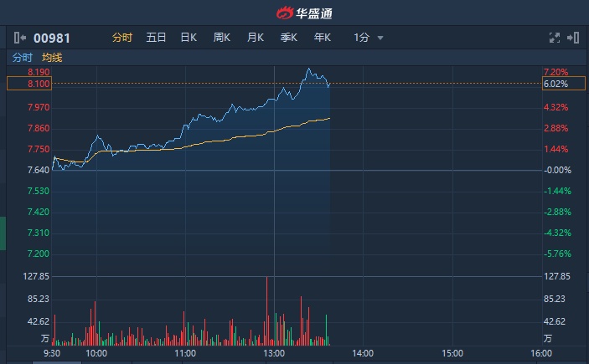Switch to the 五日 chart tab

click(156, 38)
